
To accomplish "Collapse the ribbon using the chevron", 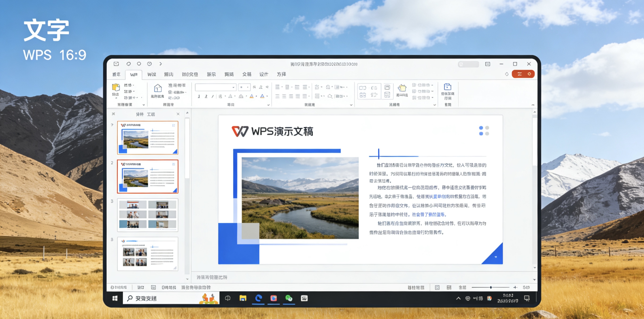I will point(533,105).
